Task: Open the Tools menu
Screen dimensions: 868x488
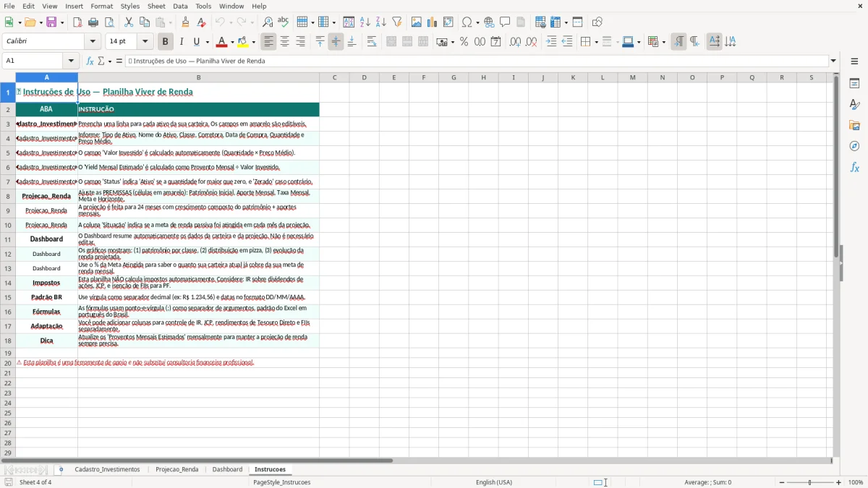Action: 203,6
